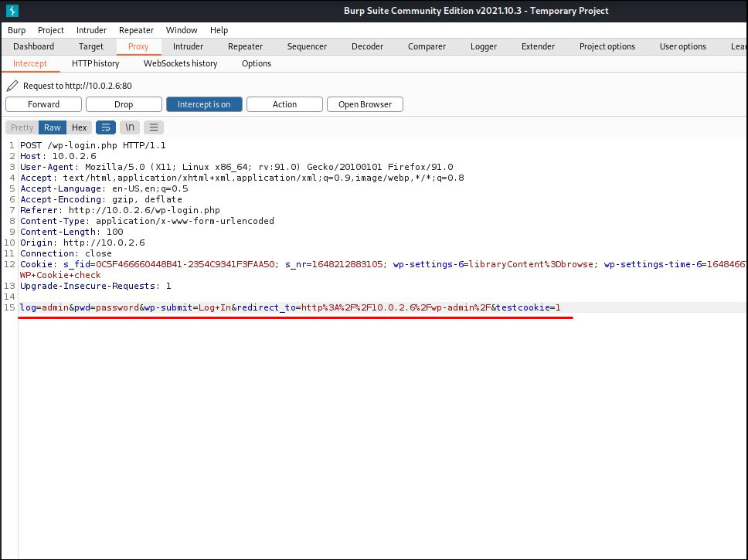Viewport: 748px width, 560px height.
Task: Toggle the word wrap icon button
Action: (106, 127)
